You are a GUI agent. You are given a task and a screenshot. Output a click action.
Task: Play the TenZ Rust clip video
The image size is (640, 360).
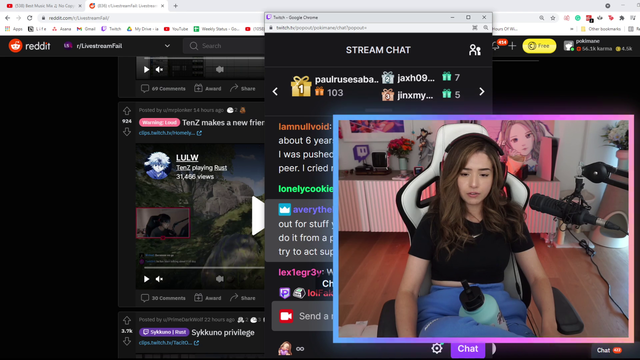[146, 279]
